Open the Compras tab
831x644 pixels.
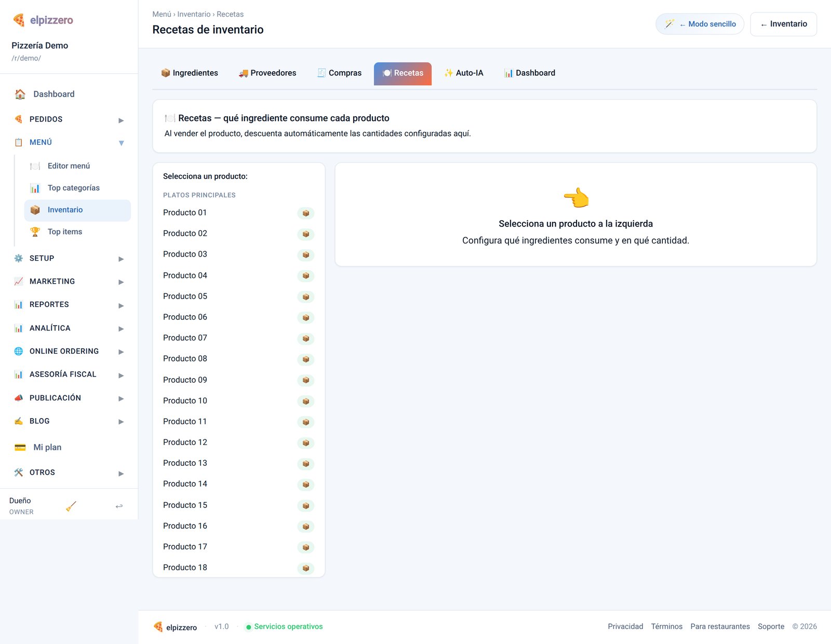340,73
